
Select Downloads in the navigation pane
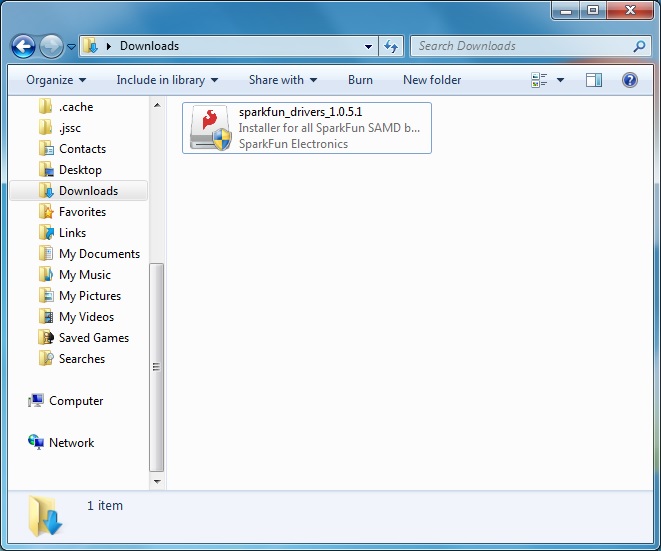point(78,191)
